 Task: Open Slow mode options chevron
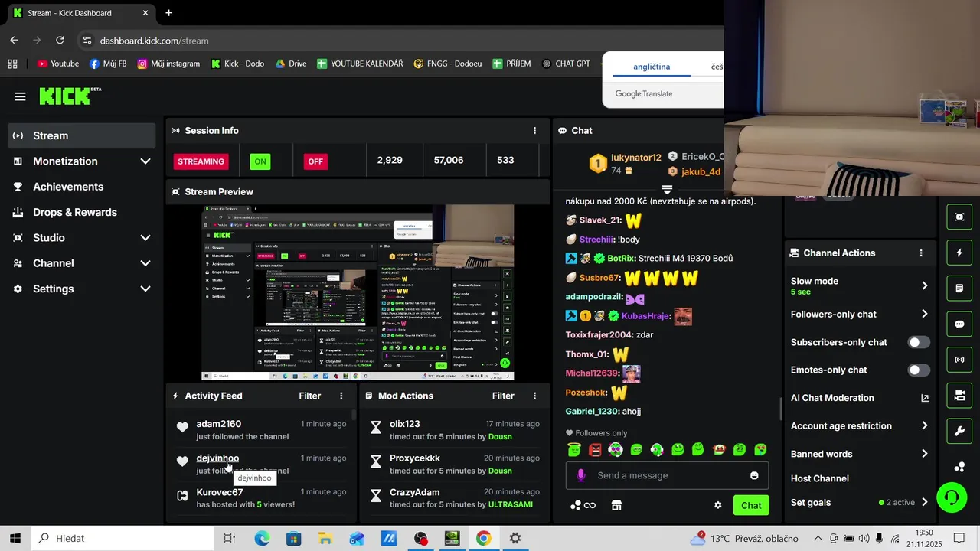924,285
